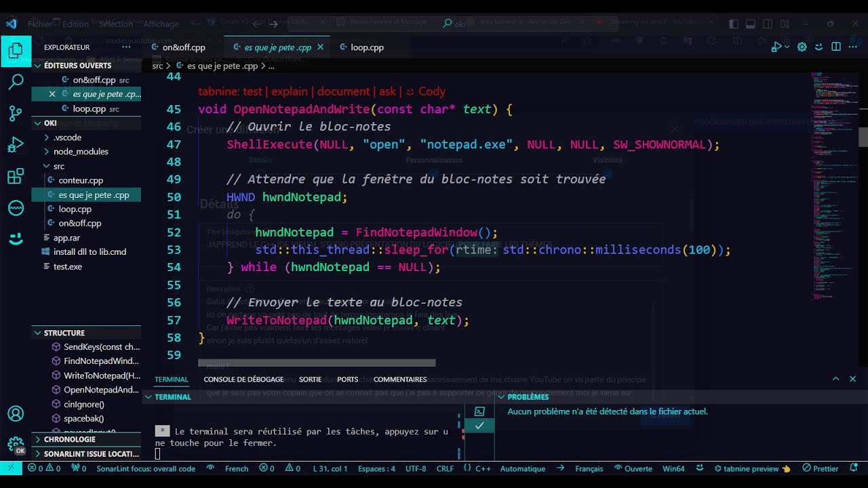Image resolution: width=868 pixels, height=488 pixels.
Task: Collapse the ÉDITEURS OUVERTS section
Action: [86, 66]
